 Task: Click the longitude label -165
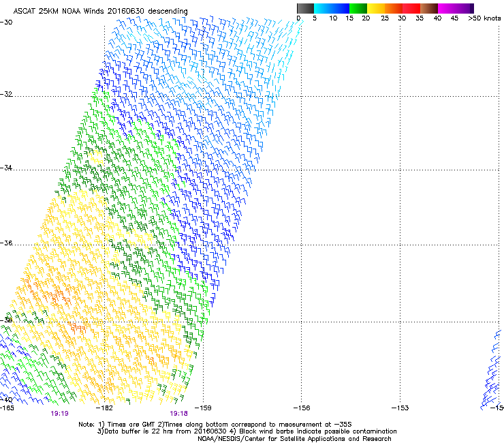[7, 408]
